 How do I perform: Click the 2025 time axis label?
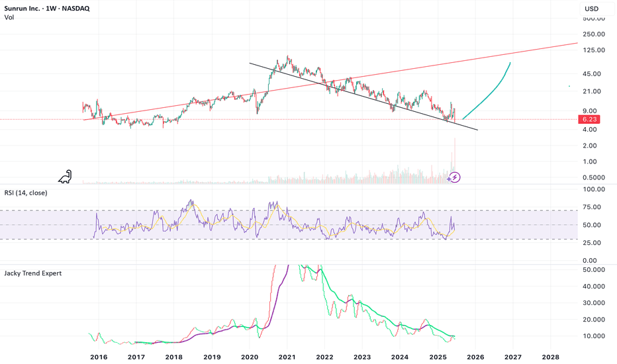coord(438,357)
